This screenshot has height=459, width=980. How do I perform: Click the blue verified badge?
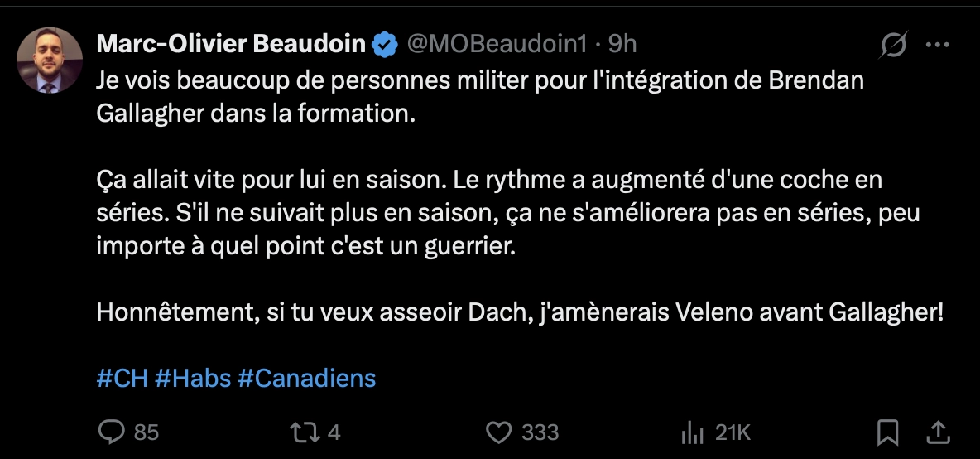point(384,44)
